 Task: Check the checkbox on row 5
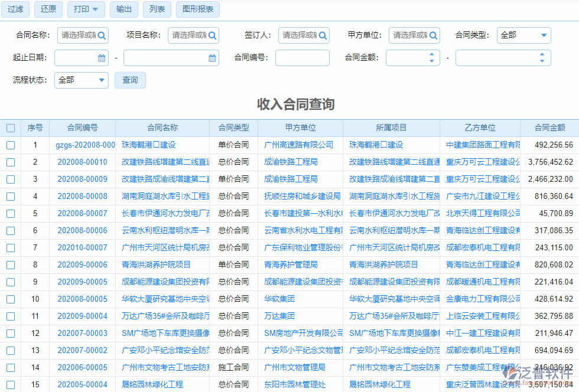pyautogui.click(x=10, y=213)
